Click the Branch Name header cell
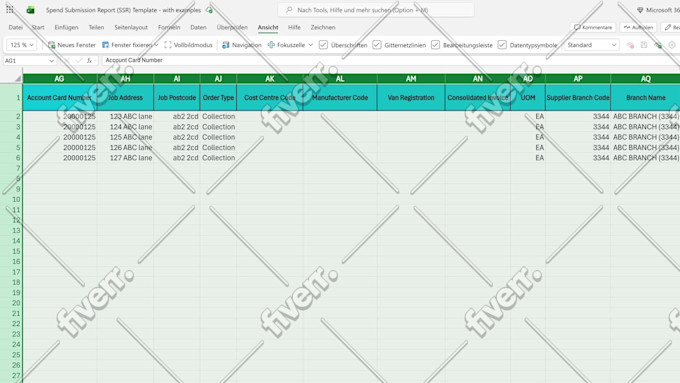 (x=645, y=98)
